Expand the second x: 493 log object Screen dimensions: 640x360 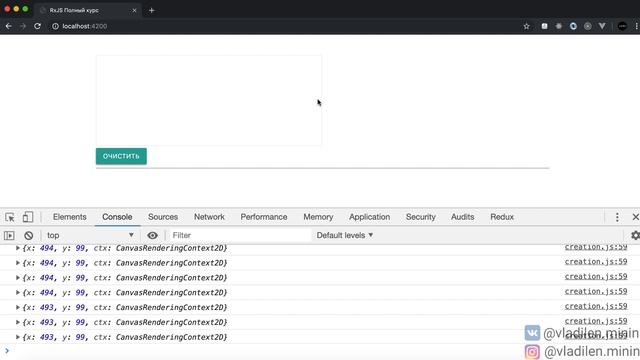(18, 322)
